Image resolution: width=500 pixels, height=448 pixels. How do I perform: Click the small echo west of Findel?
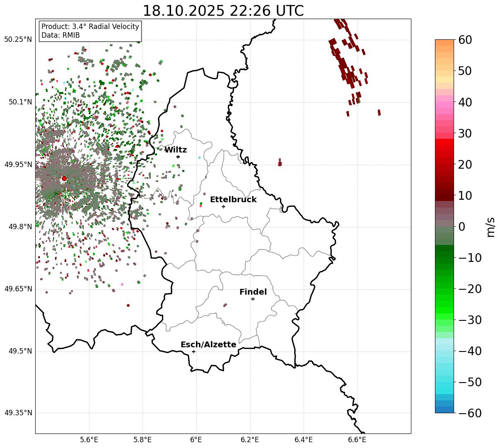(225, 305)
